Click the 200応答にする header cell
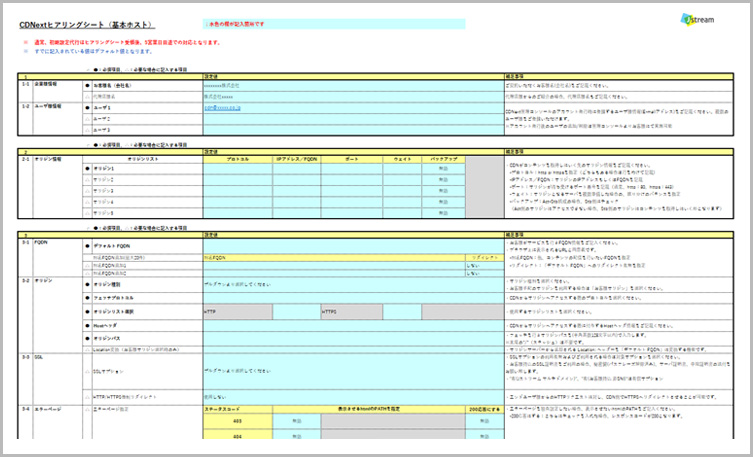753x457 pixels. point(485,409)
